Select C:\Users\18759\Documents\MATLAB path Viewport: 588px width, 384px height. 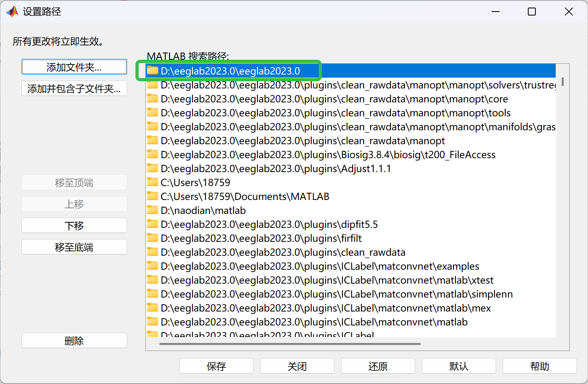pyautogui.click(x=351, y=196)
